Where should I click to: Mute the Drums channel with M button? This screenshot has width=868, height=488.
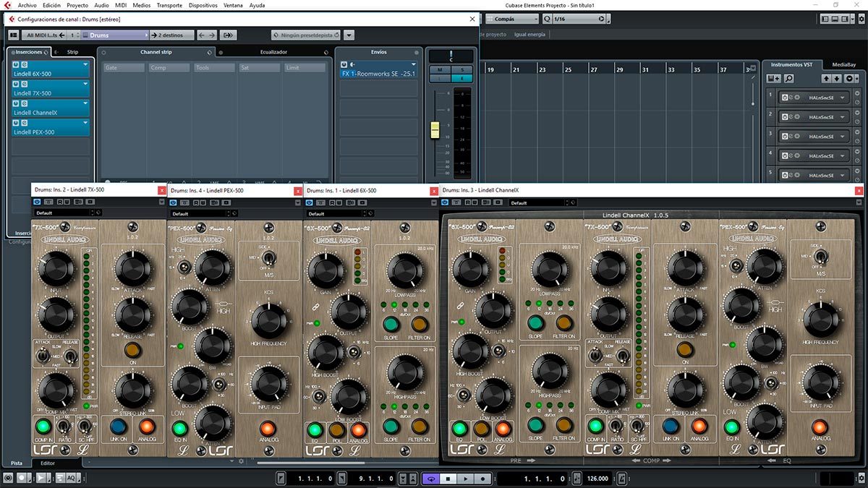[x=439, y=69]
